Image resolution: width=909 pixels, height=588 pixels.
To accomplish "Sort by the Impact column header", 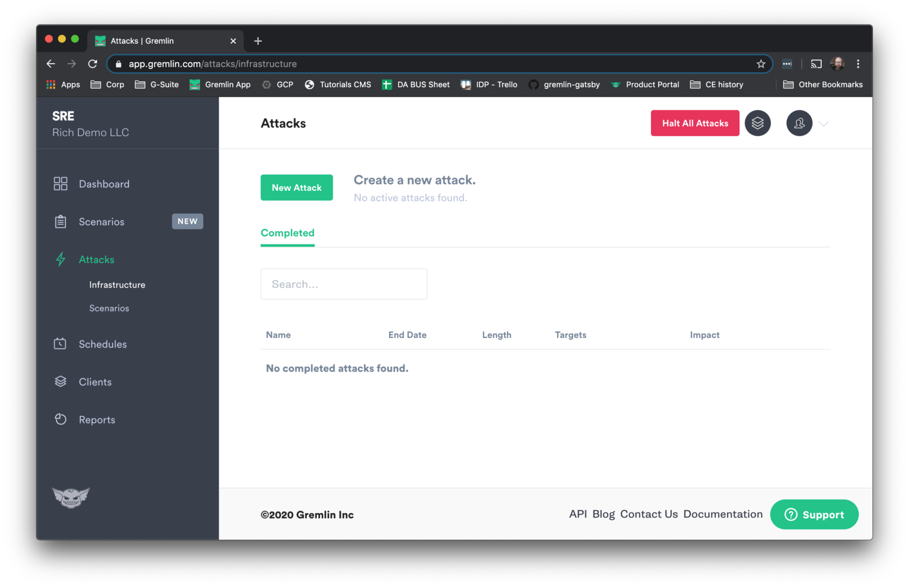I will (x=704, y=335).
